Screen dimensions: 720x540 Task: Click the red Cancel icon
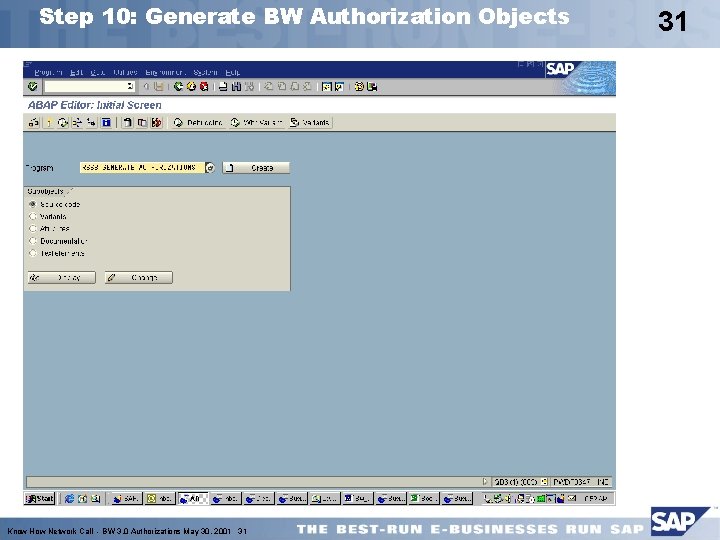point(204,86)
